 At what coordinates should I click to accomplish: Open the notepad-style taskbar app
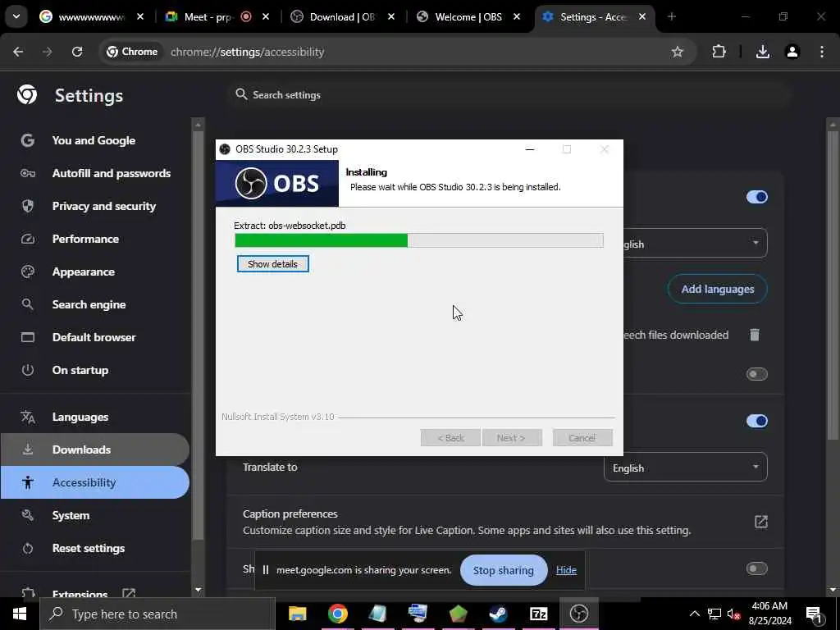coord(377,614)
